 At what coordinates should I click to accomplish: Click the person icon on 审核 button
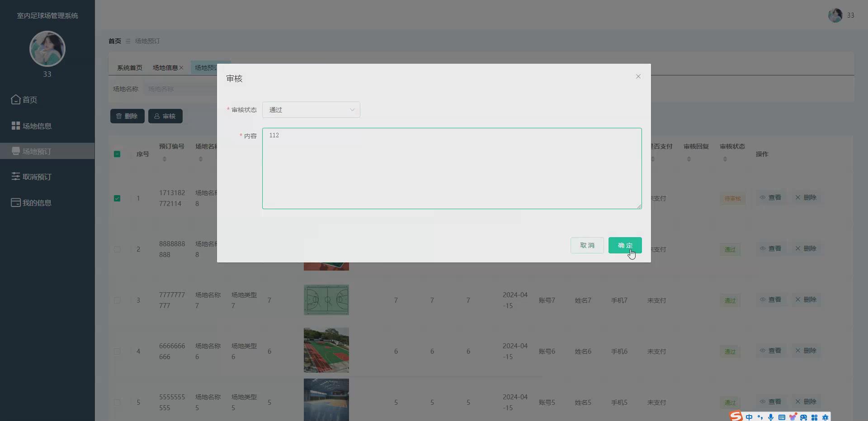(x=157, y=116)
